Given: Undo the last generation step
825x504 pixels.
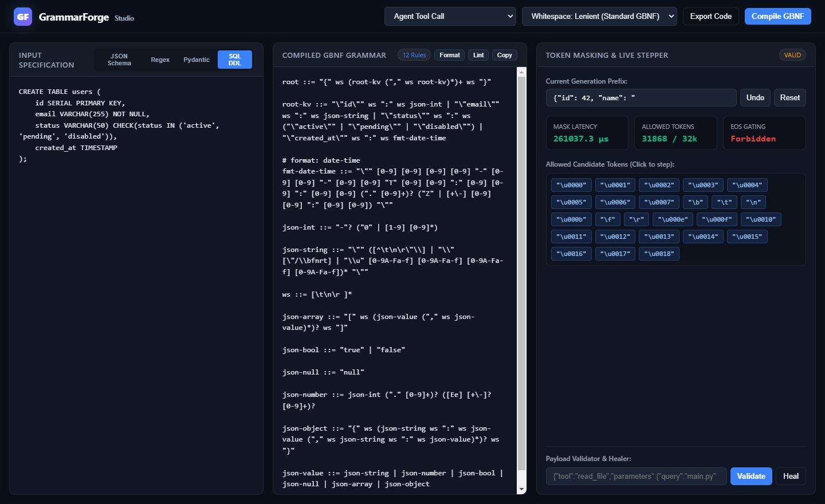Looking at the screenshot, I should coord(755,98).
